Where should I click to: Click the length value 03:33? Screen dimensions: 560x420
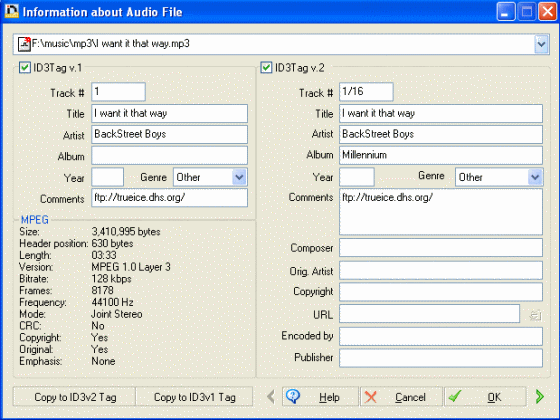[104, 255]
